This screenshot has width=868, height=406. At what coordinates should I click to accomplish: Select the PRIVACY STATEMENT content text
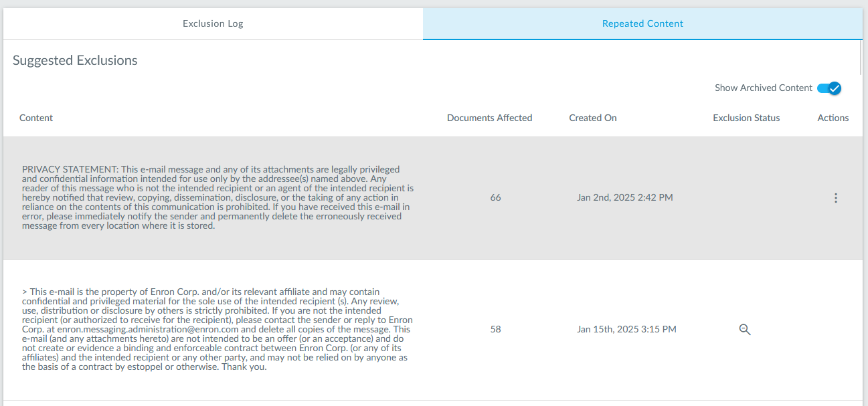coord(218,198)
